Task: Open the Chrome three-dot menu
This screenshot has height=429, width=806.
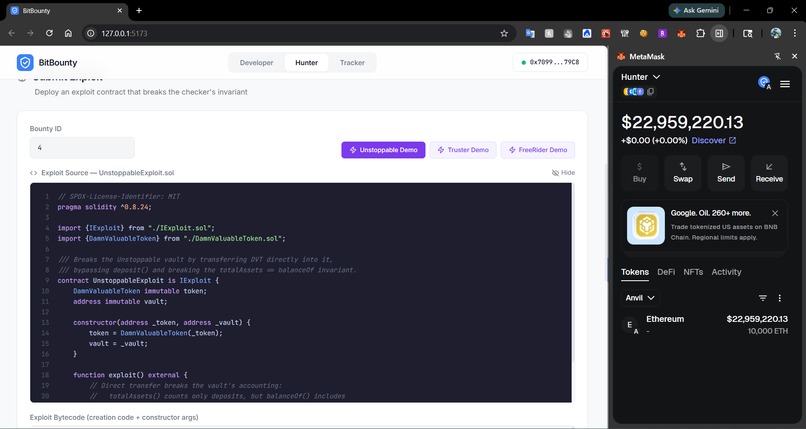Action: (x=795, y=33)
